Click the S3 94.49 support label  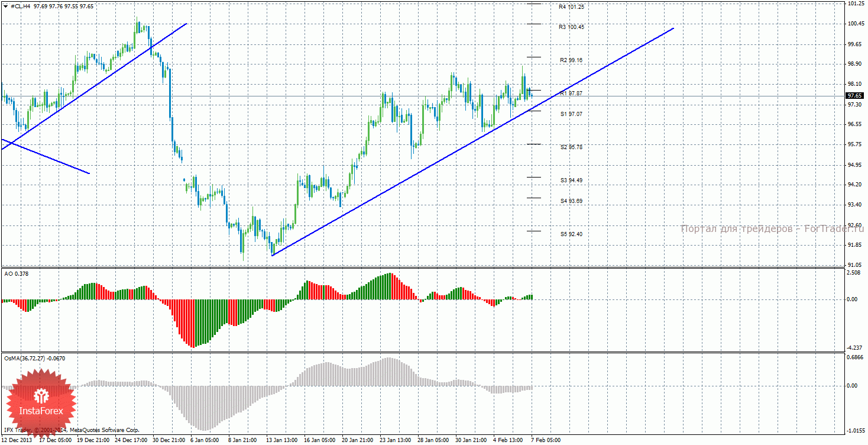click(x=572, y=180)
